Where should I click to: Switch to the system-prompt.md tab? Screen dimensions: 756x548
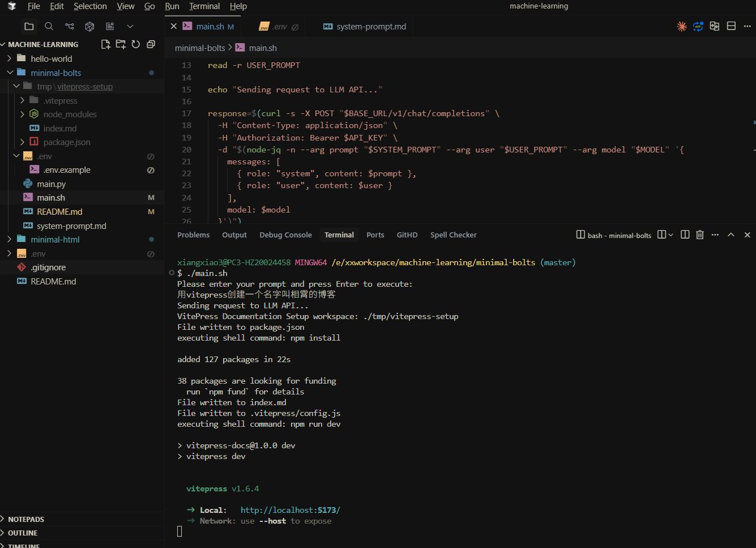365,27
